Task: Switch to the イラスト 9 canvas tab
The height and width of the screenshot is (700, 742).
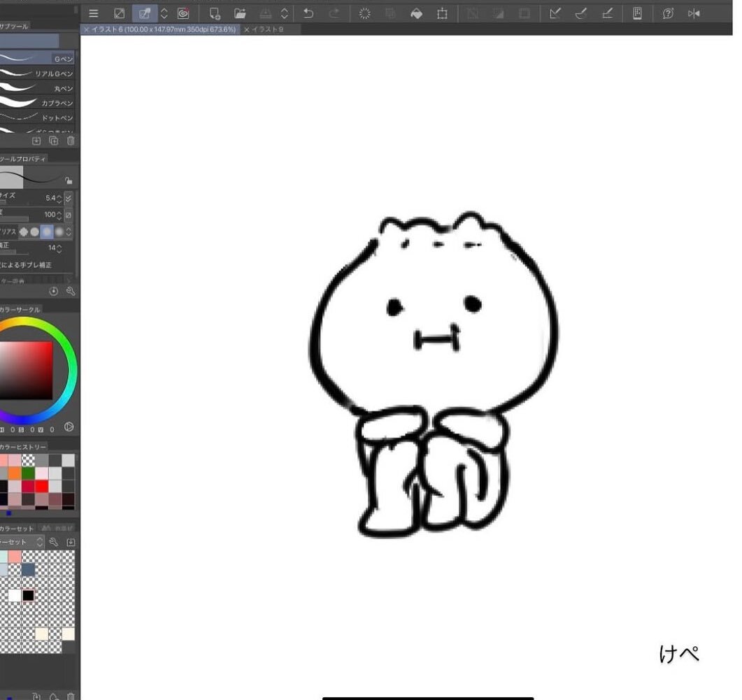Action: click(267, 29)
